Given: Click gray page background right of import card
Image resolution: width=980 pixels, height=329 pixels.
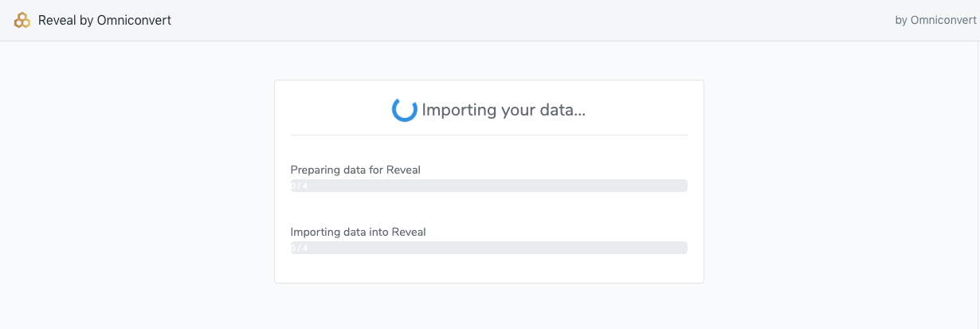Looking at the screenshot, I should pos(837,183).
